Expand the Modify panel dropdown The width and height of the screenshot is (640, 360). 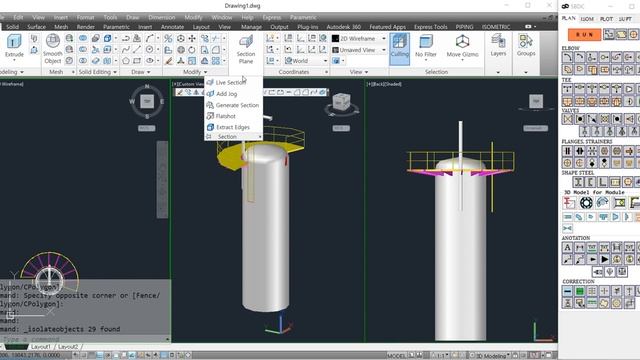[195, 72]
